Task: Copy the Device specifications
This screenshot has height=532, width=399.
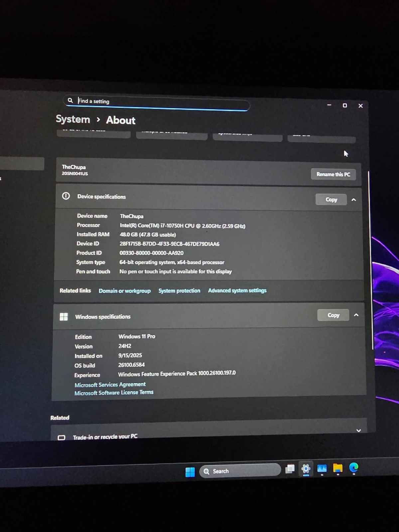Action: (x=331, y=199)
